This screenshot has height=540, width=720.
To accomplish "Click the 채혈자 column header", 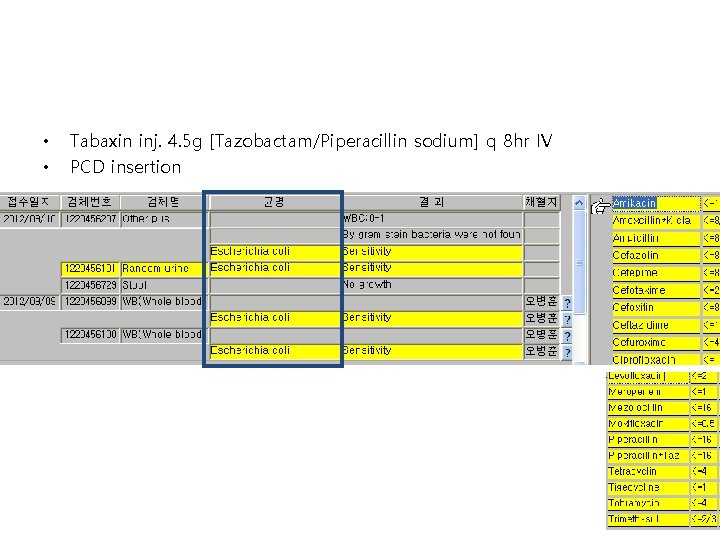I will coord(541,202).
